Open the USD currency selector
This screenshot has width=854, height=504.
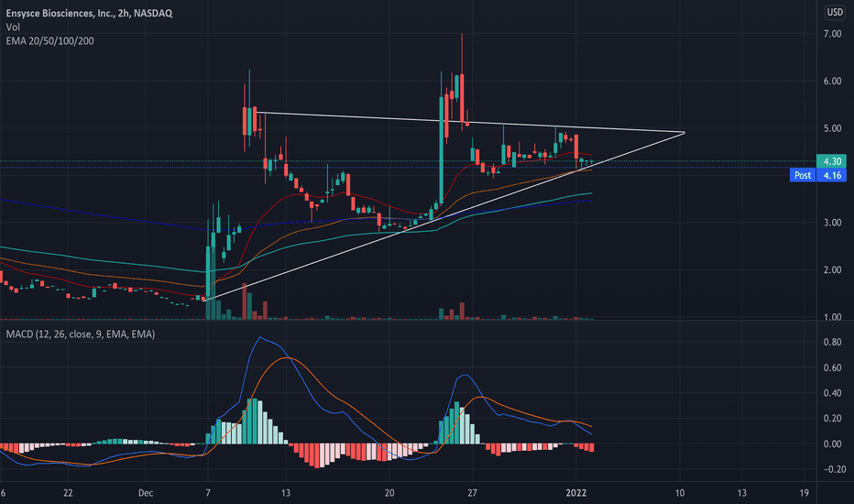[x=835, y=12]
